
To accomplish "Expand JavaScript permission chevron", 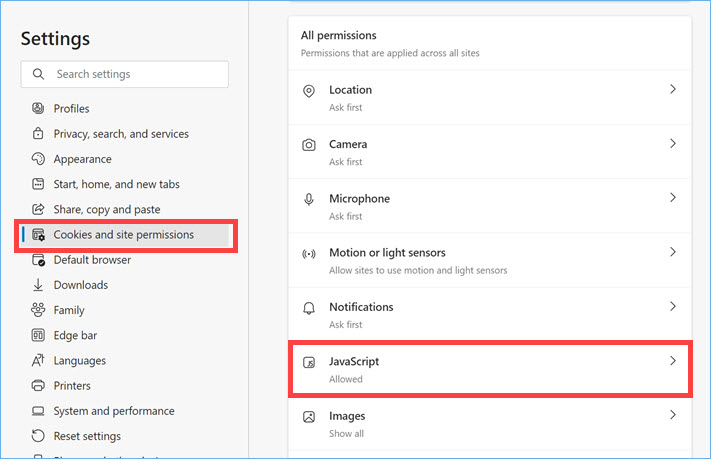I will click(x=673, y=361).
